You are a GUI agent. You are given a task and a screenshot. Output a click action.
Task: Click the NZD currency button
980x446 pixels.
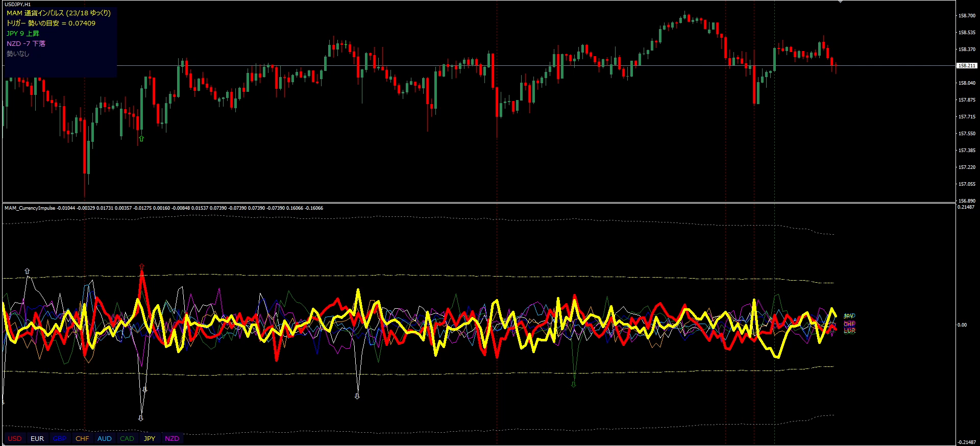pyautogui.click(x=172, y=438)
